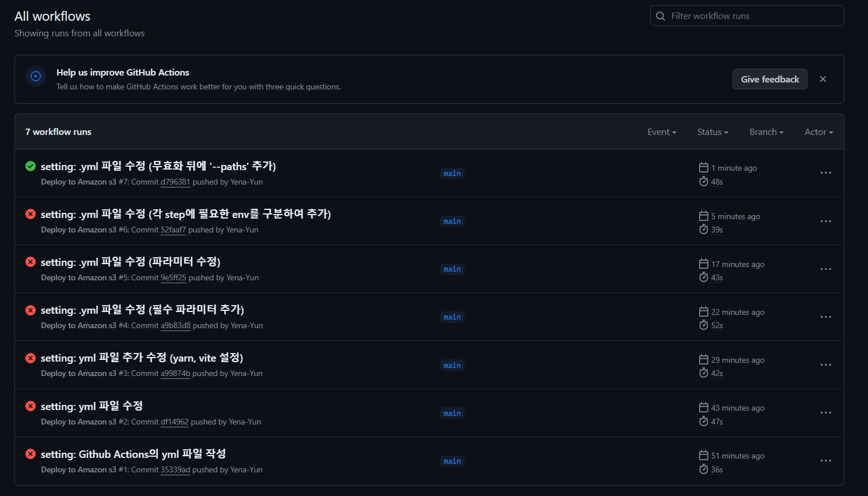The image size is (868, 496).
Task: Click the failed status icon for run #4
Action: coord(31,310)
